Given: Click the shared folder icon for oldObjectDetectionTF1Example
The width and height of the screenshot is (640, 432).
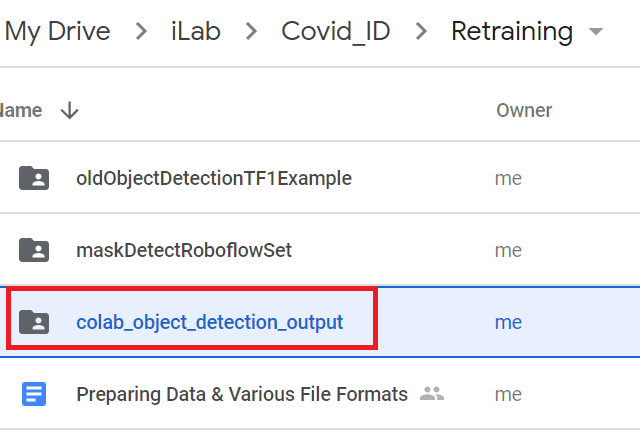Looking at the screenshot, I should (x=34, y=179).
